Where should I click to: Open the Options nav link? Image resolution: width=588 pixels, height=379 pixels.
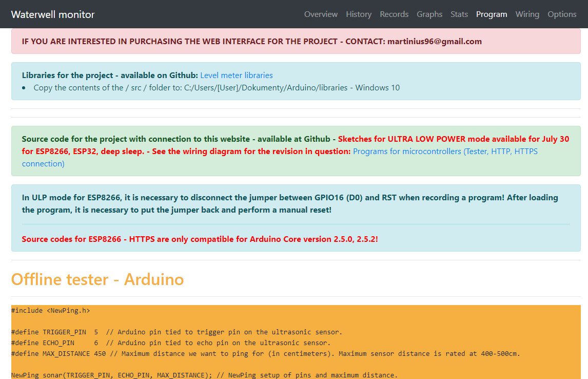(562, 14)
